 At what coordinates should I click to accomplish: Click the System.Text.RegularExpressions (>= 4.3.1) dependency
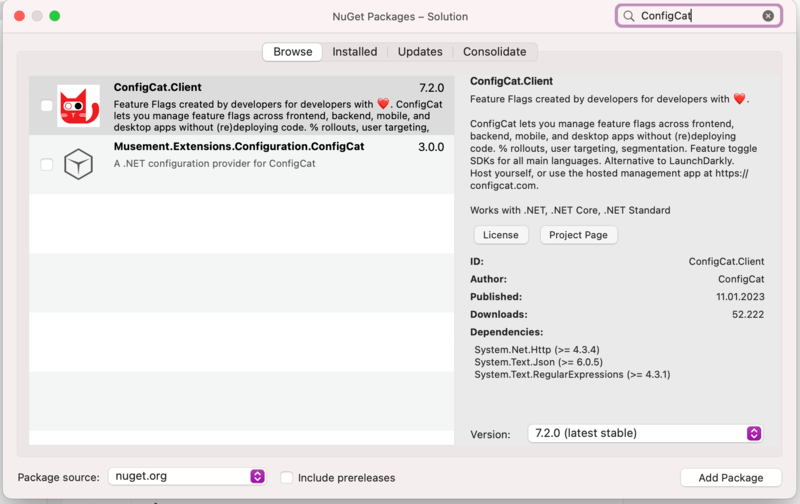point(572,374)
